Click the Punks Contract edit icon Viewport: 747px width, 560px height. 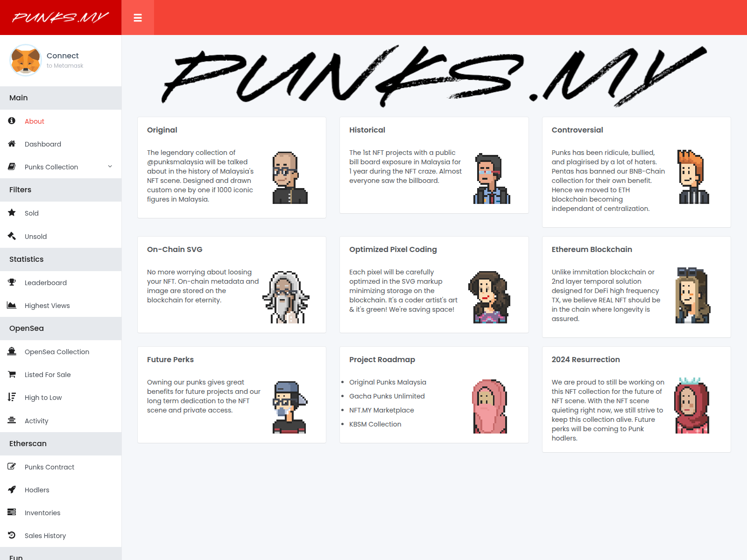[12, 467]
